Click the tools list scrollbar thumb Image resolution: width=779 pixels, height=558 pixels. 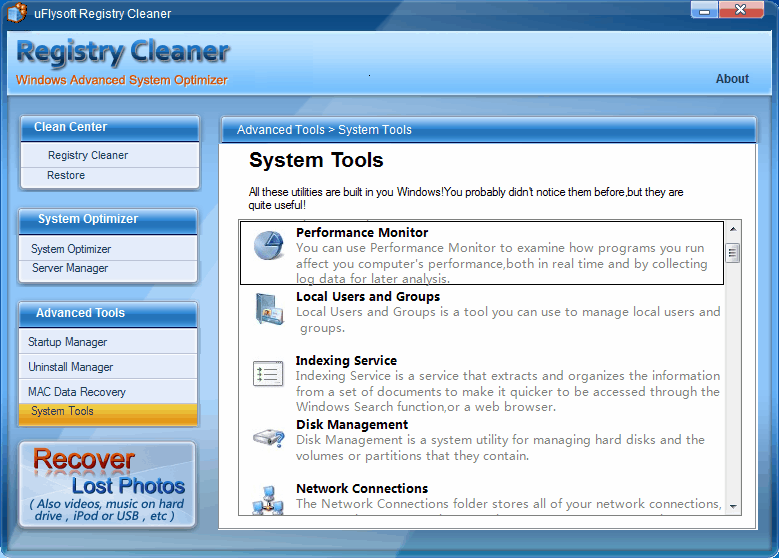[x=733, y=253]
